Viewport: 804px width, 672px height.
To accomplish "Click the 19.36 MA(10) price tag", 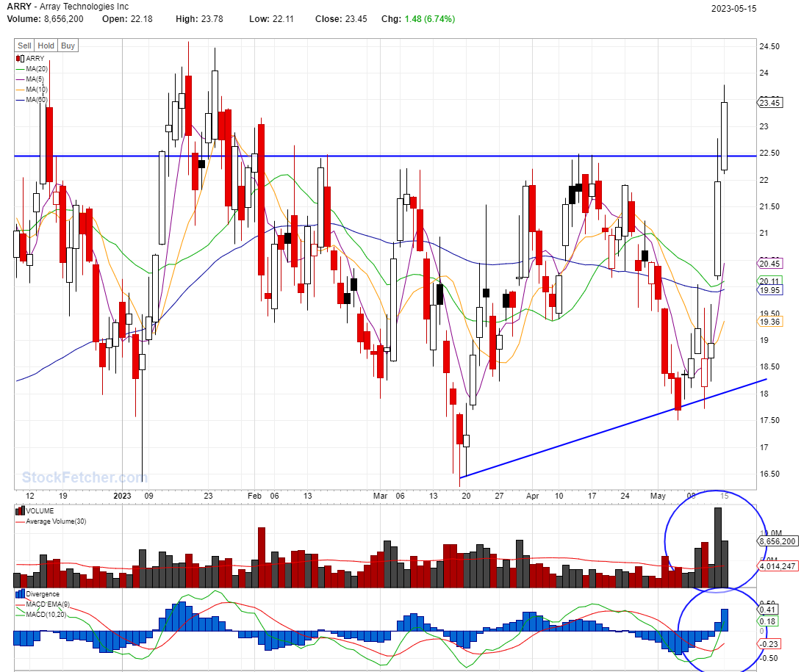I will (x=769, y=322).
